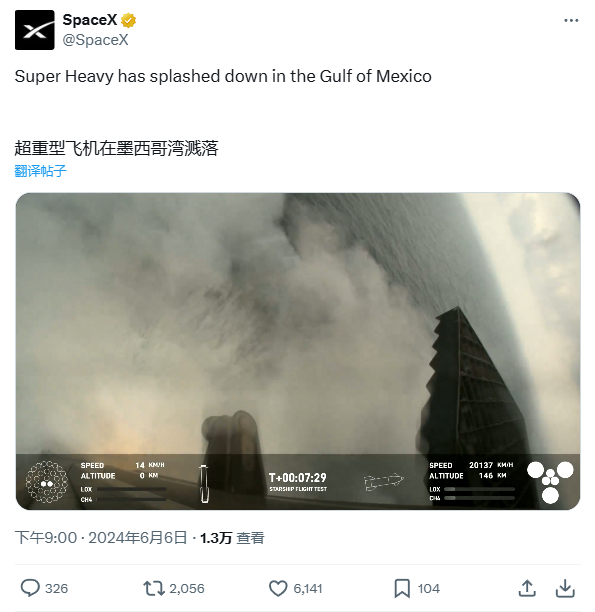
Task: Click the 104 bookmarks count
Action: [x=429, y=589]
